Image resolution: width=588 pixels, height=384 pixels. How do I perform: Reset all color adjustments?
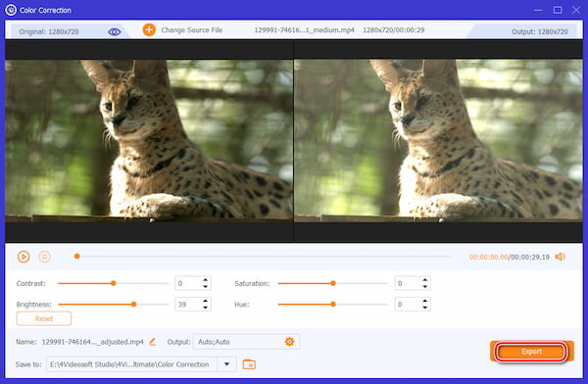tap(44, 318)
